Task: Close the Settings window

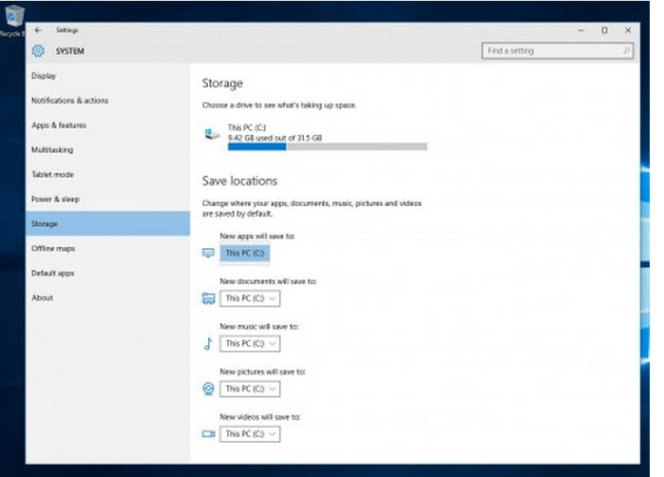Action: click(628, 30)
